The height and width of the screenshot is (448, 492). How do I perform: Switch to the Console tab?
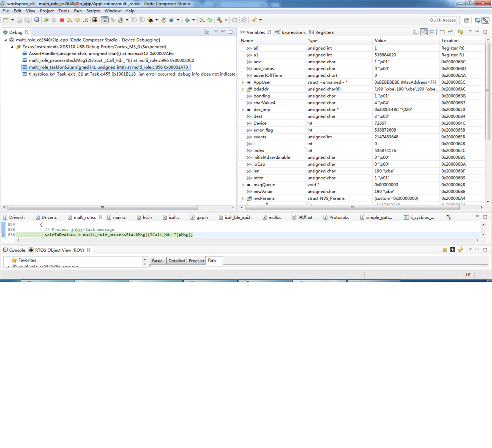pos(14,250)
